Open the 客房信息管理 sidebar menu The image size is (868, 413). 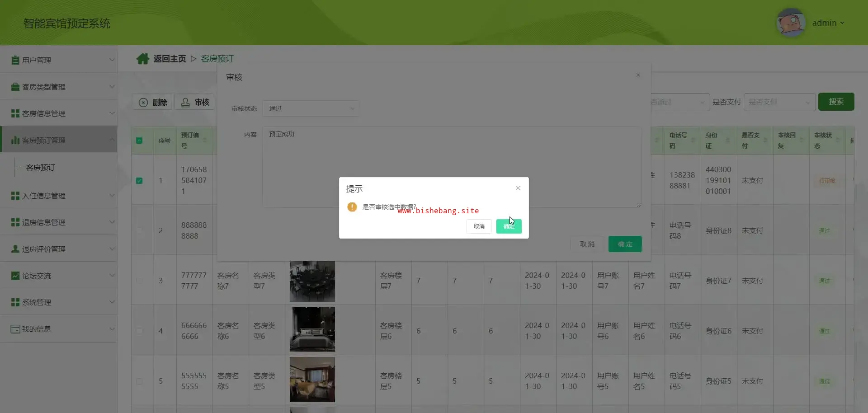coord(59,113)
